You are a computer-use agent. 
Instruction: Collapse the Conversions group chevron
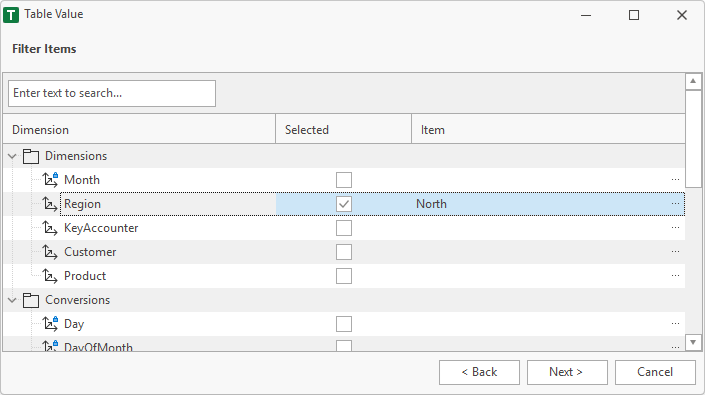point(12,300)
